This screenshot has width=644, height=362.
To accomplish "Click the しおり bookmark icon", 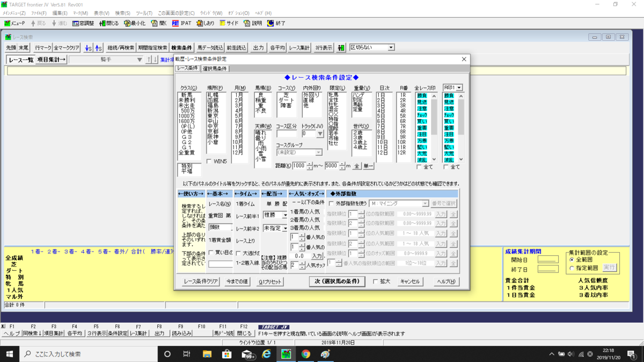I will 206,23.
